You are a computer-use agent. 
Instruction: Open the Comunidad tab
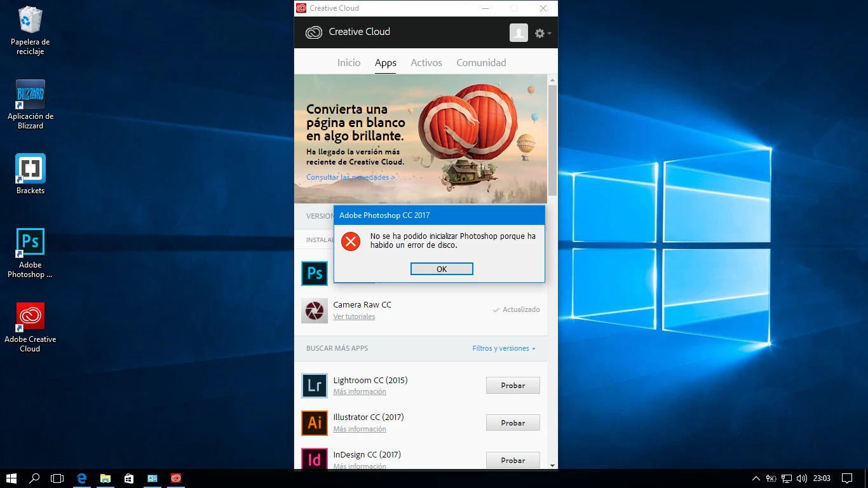(481, 62)
